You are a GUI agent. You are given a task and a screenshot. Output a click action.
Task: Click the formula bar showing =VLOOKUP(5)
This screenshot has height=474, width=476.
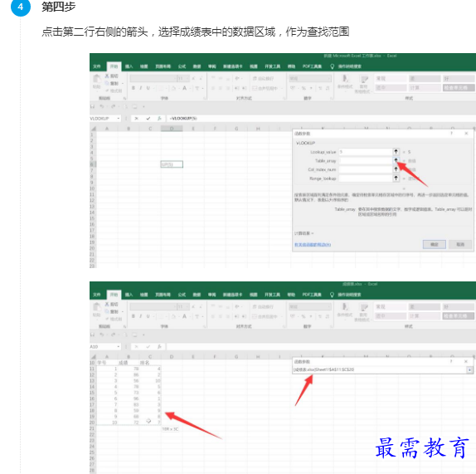click(x=321, y=119)
